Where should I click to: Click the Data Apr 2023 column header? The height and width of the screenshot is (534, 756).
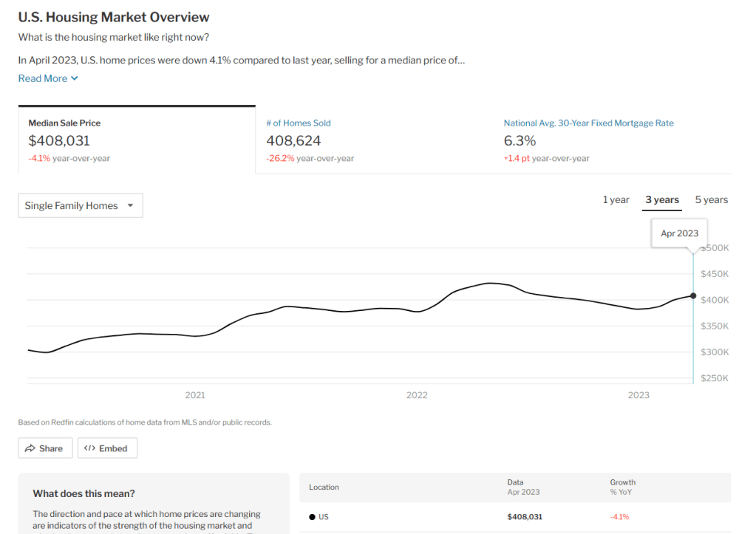point(523,487)
